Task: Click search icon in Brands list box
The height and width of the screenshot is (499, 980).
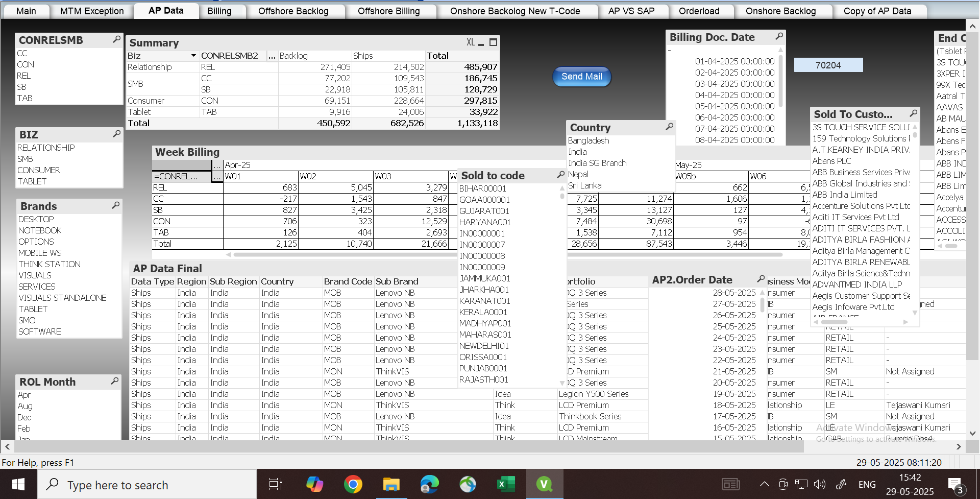Action: 116,205
